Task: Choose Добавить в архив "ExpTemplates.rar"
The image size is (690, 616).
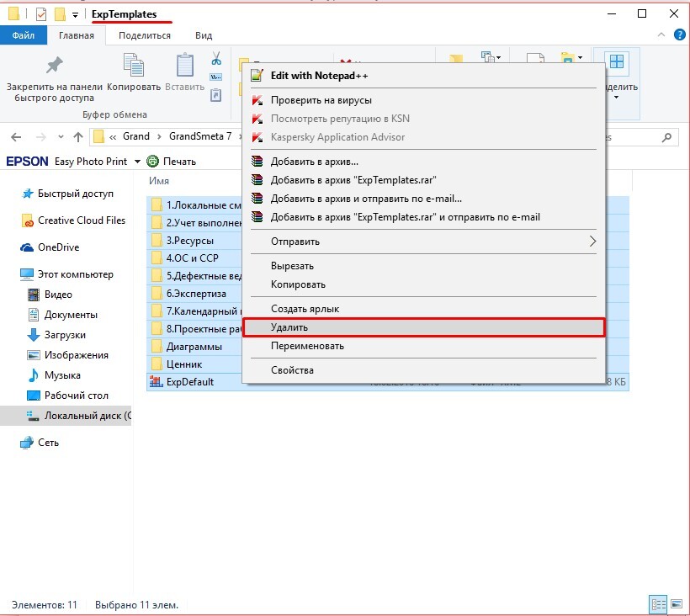Action: 423,180
